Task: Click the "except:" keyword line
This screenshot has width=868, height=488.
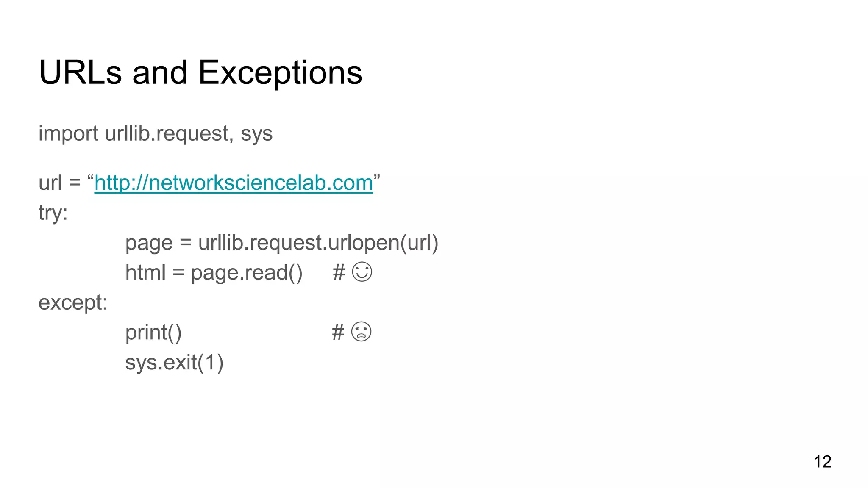Action: click(x=73, y=302)
